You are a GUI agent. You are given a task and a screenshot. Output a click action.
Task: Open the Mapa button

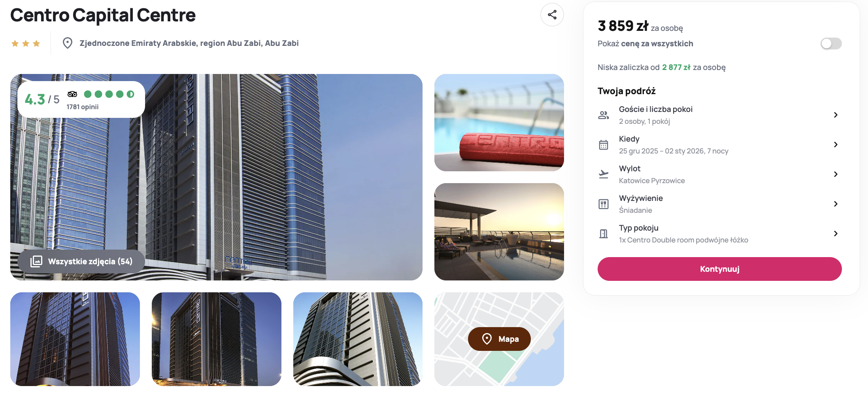point(499,339)
